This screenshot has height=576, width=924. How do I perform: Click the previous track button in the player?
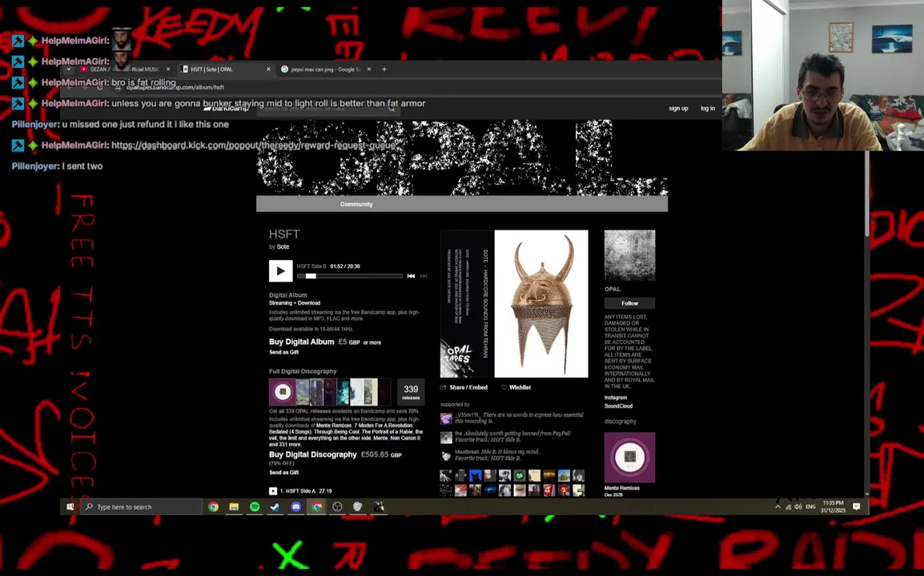[x=411, y=276]
